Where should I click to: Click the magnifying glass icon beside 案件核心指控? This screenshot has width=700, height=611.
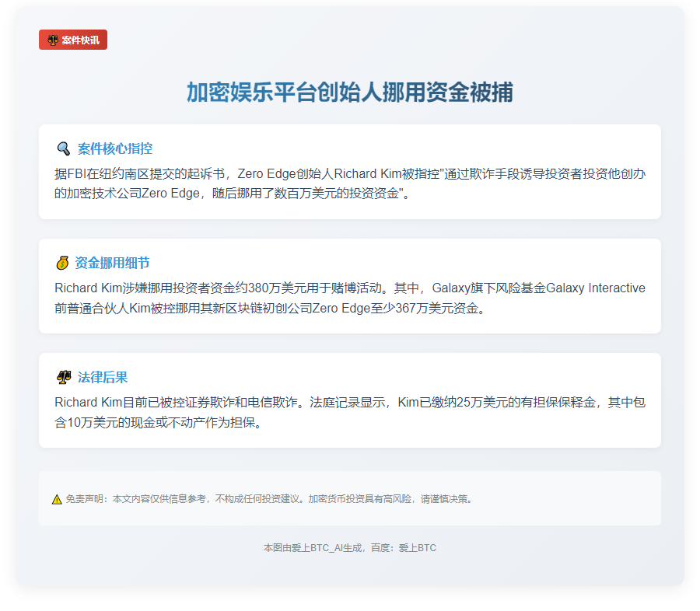64,148
